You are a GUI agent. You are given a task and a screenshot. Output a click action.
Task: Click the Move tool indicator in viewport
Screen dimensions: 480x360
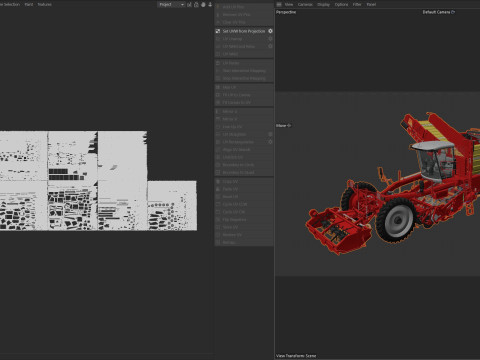tap(283, 126)
